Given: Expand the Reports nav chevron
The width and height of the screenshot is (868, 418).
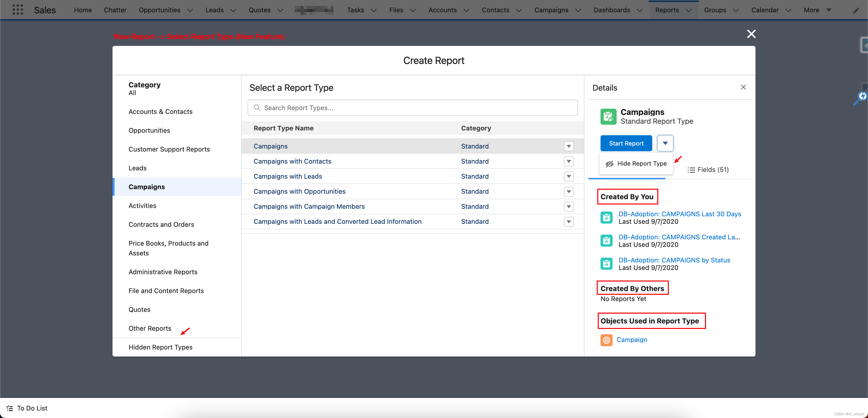Looking at the screenshot, I should tap(688, 11).
